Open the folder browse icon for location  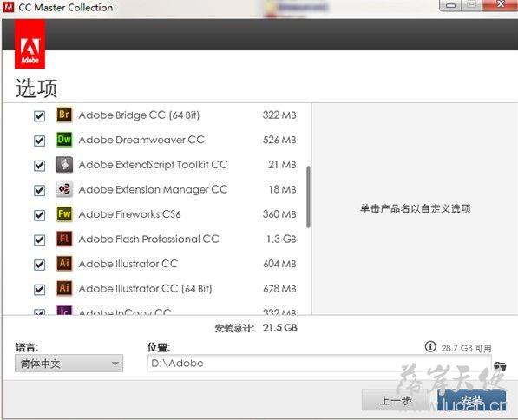(500, 365)
